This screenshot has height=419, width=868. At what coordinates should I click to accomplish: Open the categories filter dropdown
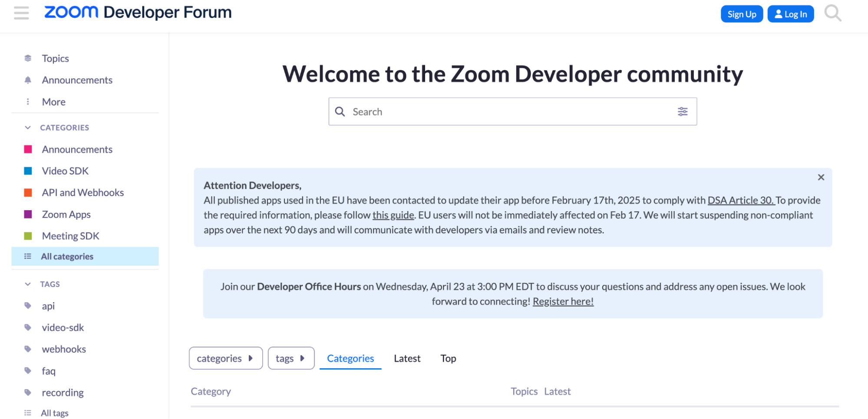[226, 358]
